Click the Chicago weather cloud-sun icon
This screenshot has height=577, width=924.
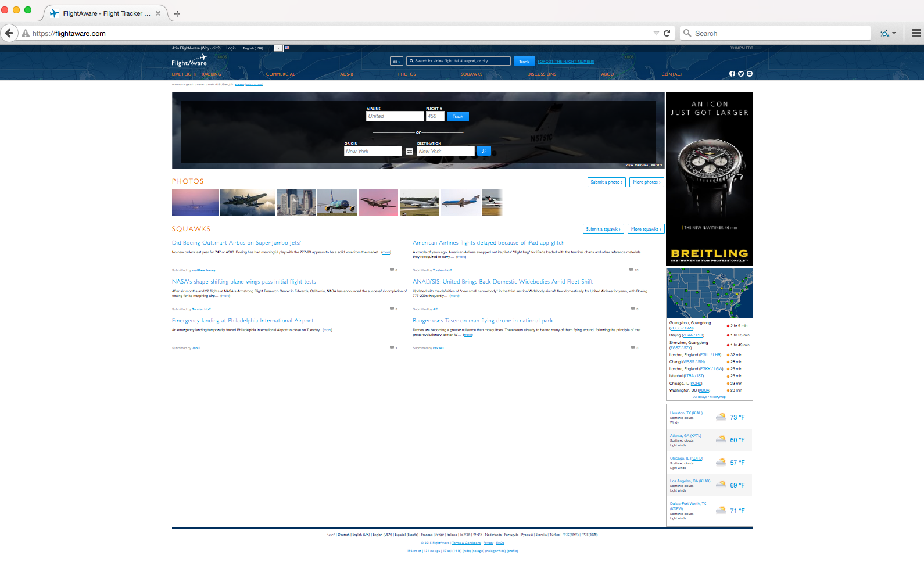[721, 462]
